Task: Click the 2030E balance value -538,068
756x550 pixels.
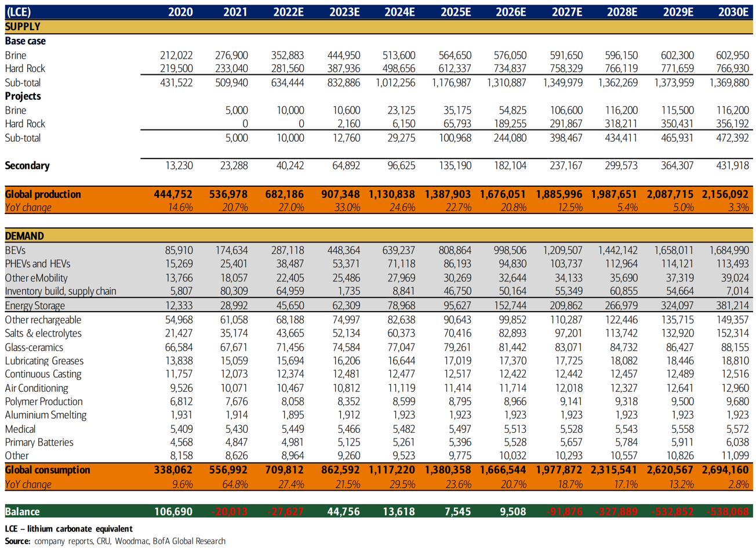Action: tap(728, 512)
